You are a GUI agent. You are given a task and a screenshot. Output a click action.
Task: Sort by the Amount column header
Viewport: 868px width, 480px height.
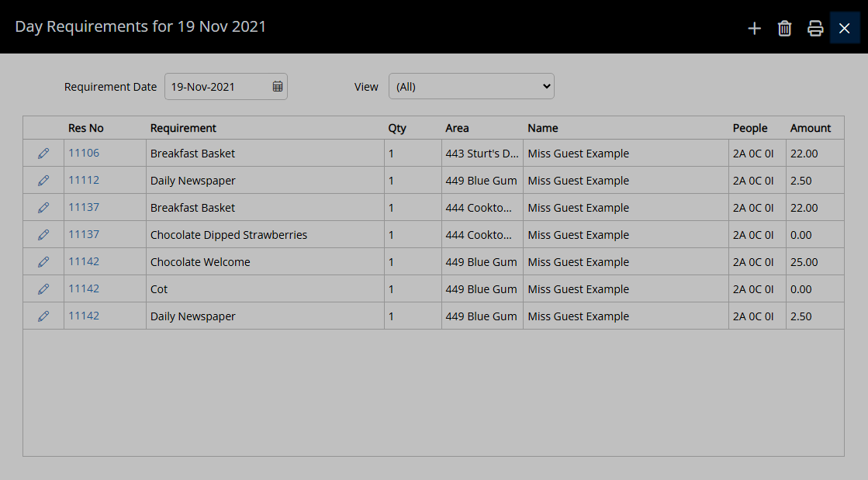pos(811,128)
